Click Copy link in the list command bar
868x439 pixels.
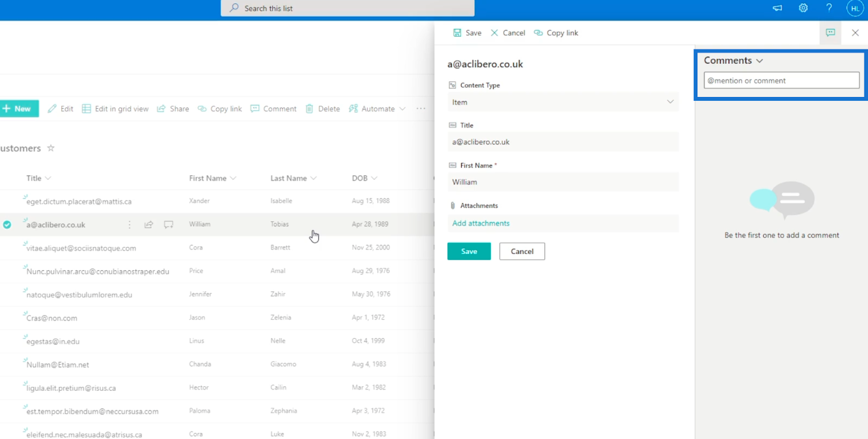220,109
